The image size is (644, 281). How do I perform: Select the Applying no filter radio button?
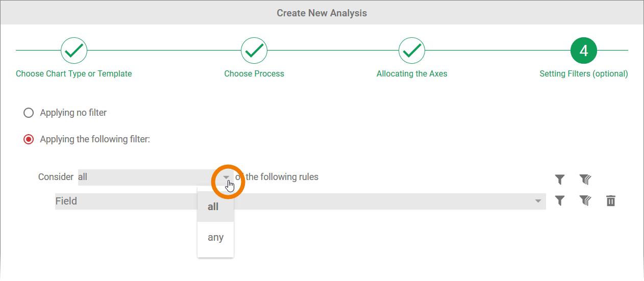click(x=29, y=113)
